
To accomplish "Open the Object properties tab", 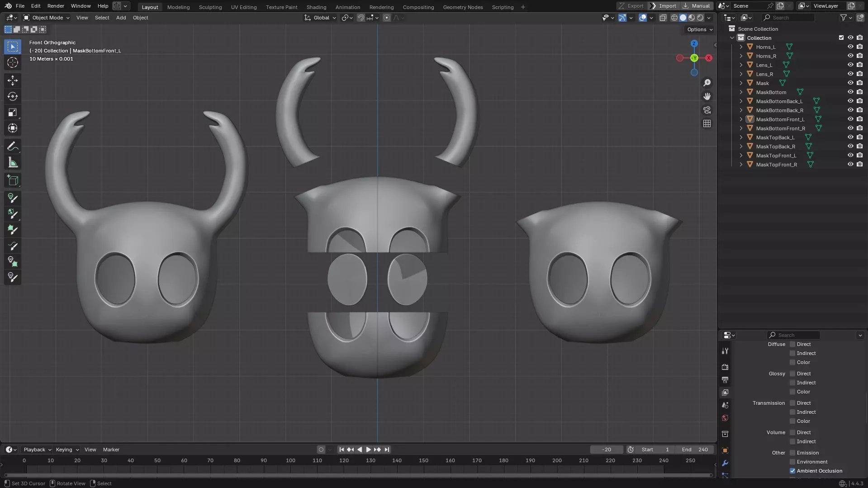I will (x=725, y=450).
